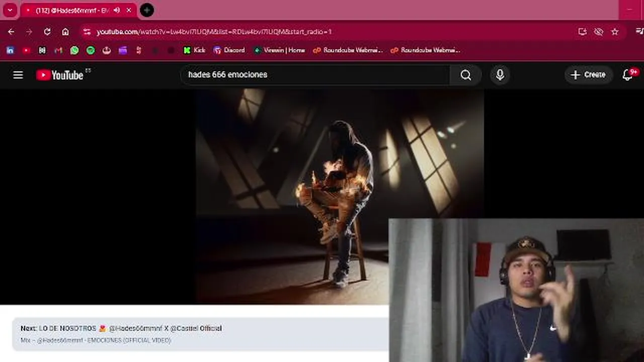Open the YouTube guide hamburger menu

click(x=18, y=75)
